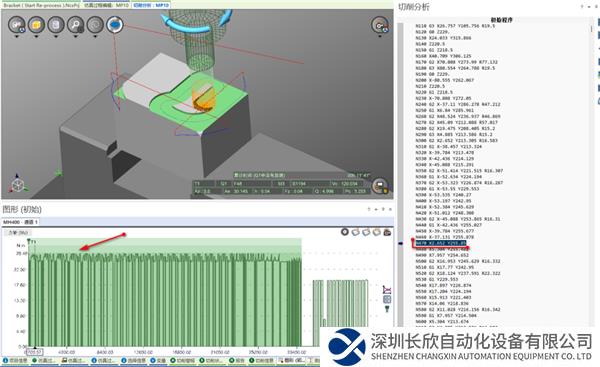The height and width of the screenshot is (367, 600).
Task: Select the magnifier zoom tool icon
Action: point(75,25)
